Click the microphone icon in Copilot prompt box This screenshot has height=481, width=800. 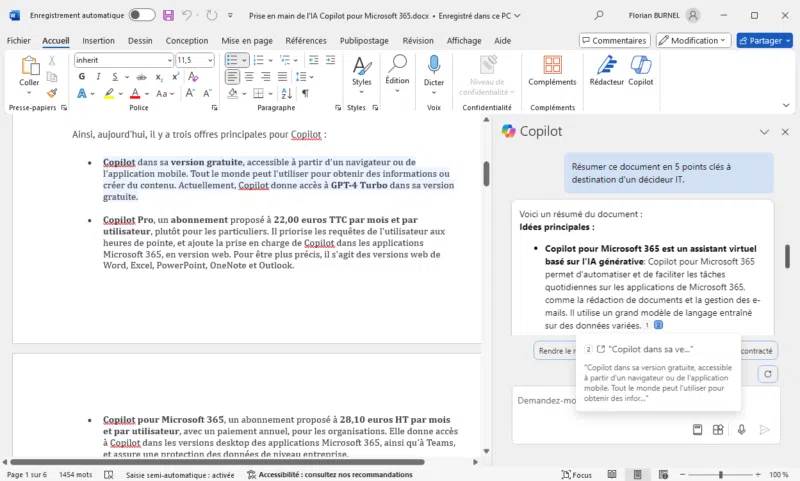click(x=741, y=430)
